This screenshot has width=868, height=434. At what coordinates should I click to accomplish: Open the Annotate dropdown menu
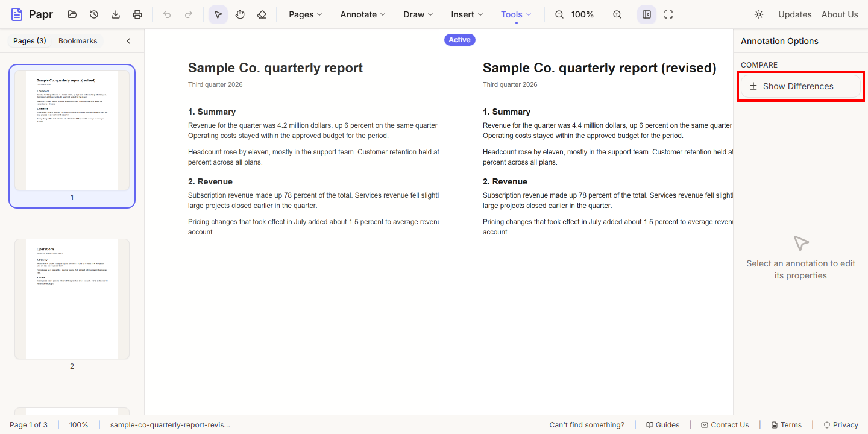(x=363, y=14)
